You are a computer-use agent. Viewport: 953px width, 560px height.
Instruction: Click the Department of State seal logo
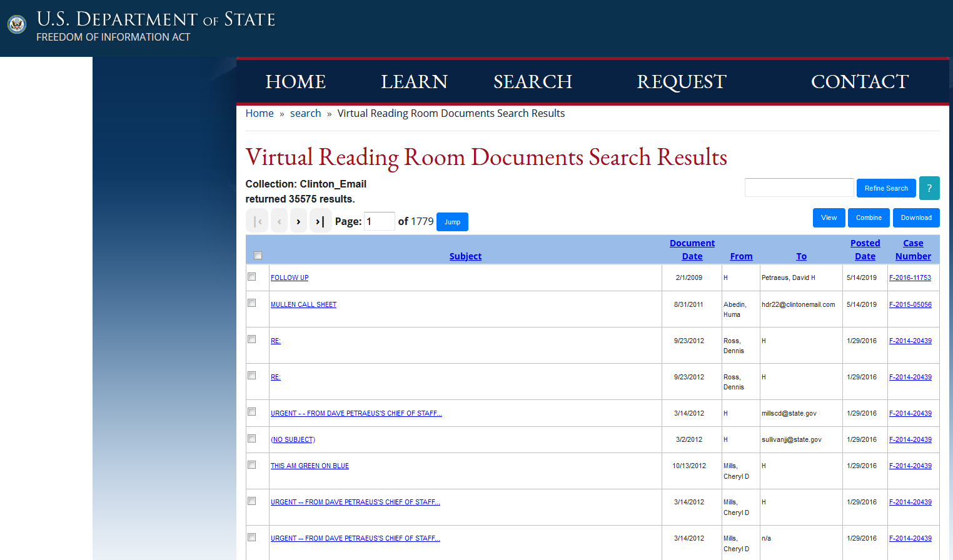tap(17, 24)
